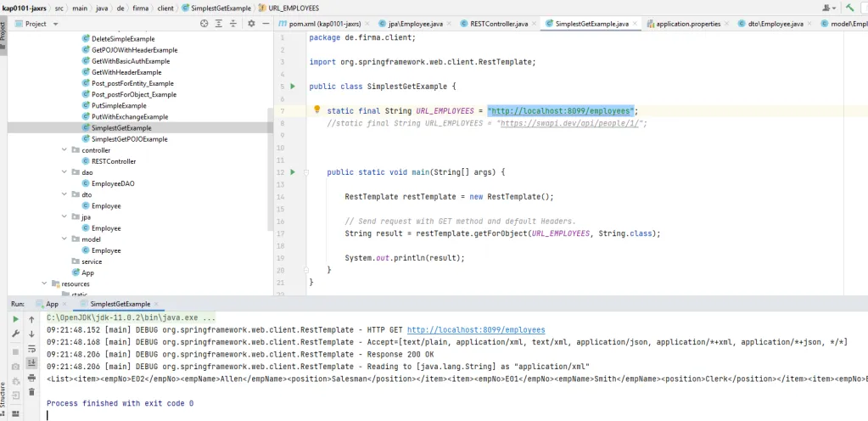
Task: Close the SimplestGetExample.java editor tab
Action: tap(635, 25)
